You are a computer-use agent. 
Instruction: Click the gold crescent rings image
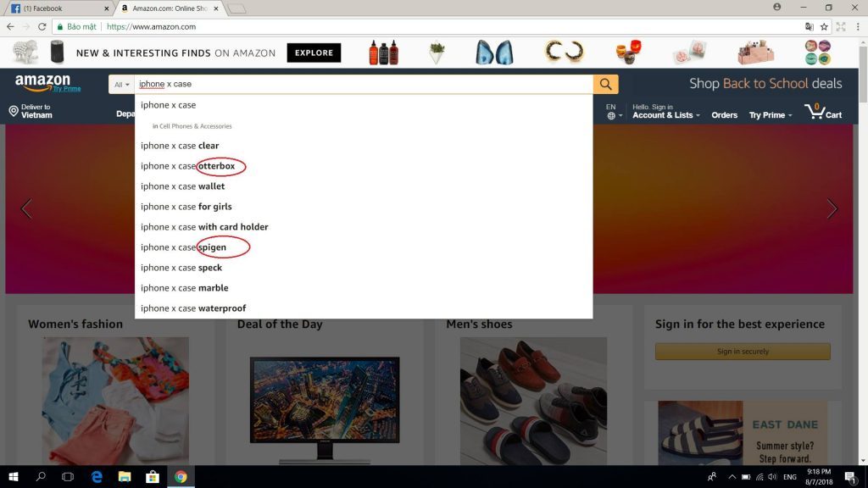click(x=564, y=52)
